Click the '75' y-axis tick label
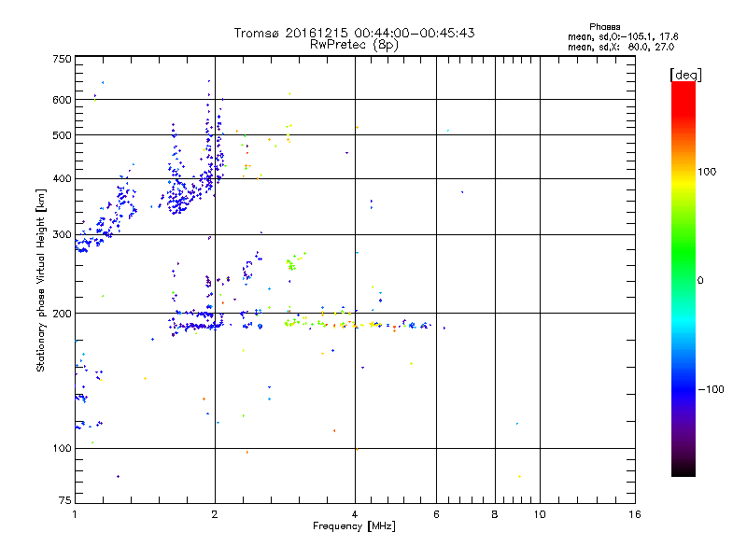Screen dimensions: 747x560 (x=65, y=500)
